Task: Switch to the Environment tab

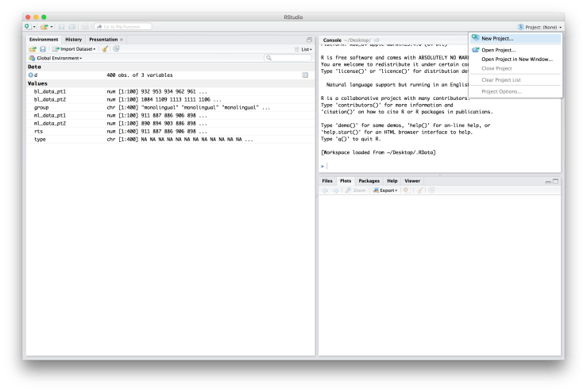Action: pos(44,39)
